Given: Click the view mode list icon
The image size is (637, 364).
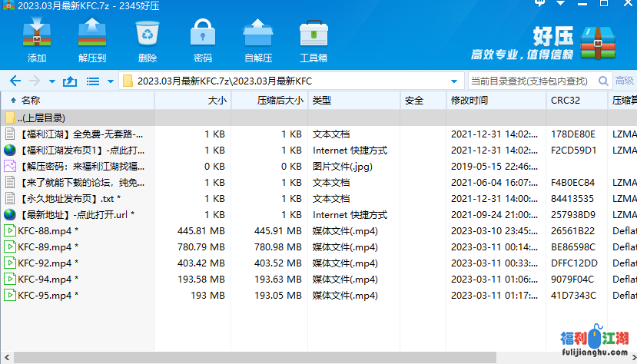Looking at the screenshot, I should pyautogui.click(x=93, y=81).
